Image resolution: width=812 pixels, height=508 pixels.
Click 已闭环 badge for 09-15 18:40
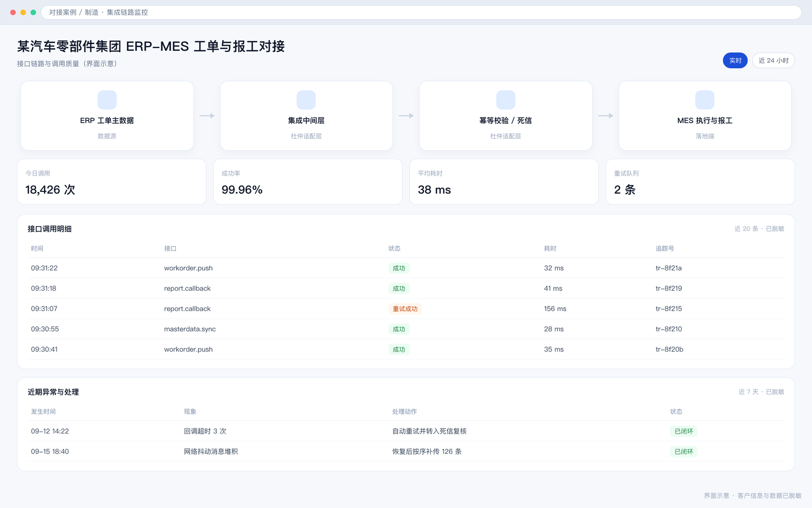[x=684, y=452]
